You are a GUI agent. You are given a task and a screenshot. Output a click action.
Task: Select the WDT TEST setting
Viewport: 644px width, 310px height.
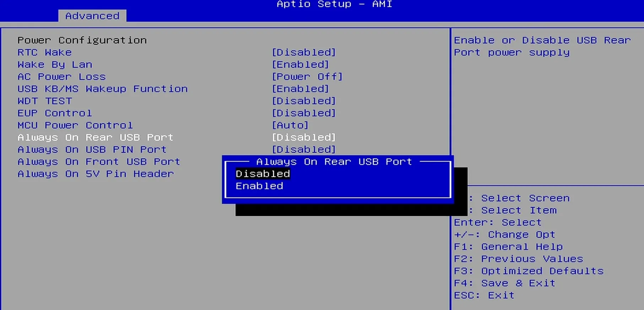[45, 101]
